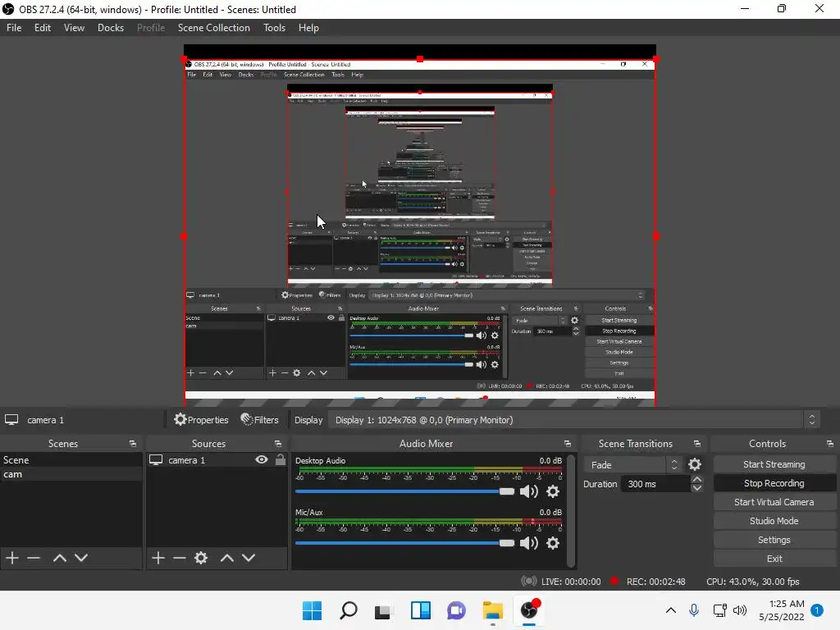Click the volume tray icon
The image size is (840, 630).
[x=740, y=610]
